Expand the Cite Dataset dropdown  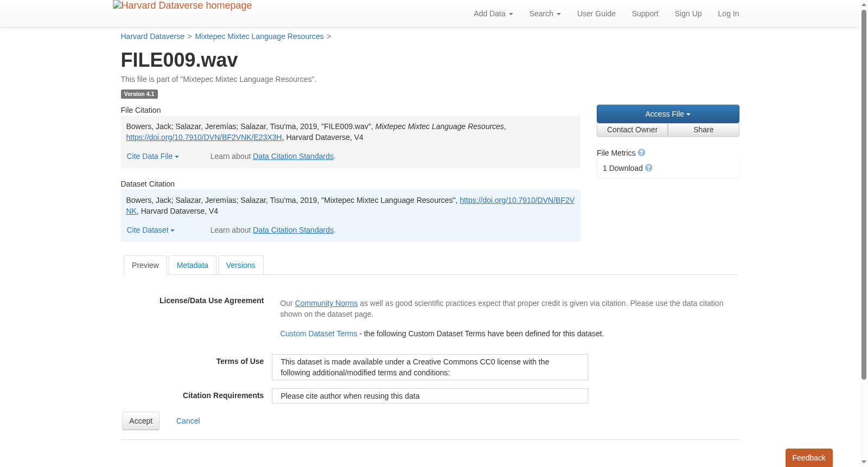150,230
